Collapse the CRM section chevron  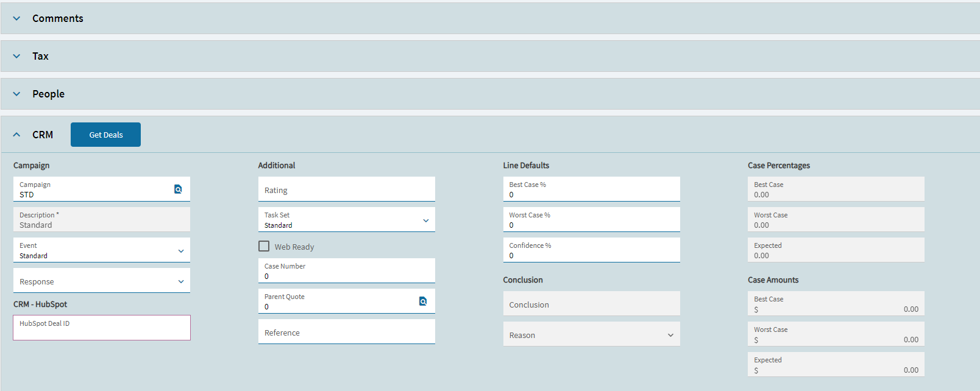[x=16, y=135]
